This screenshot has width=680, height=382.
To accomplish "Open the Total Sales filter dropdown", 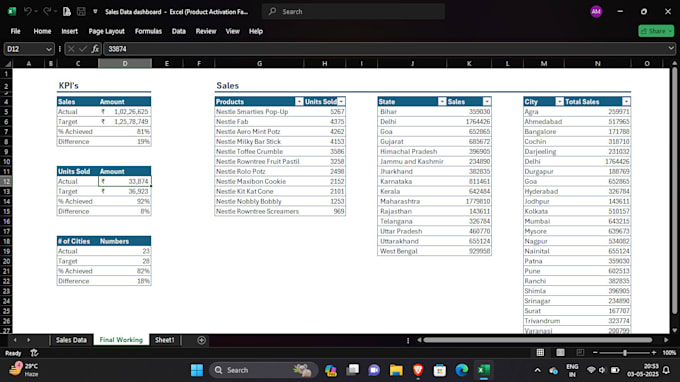I will tap(626, 101).
